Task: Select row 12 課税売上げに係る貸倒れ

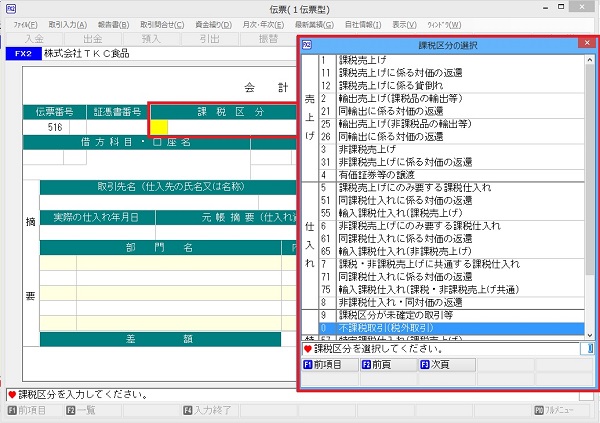Action: click(x=452, y=85)
